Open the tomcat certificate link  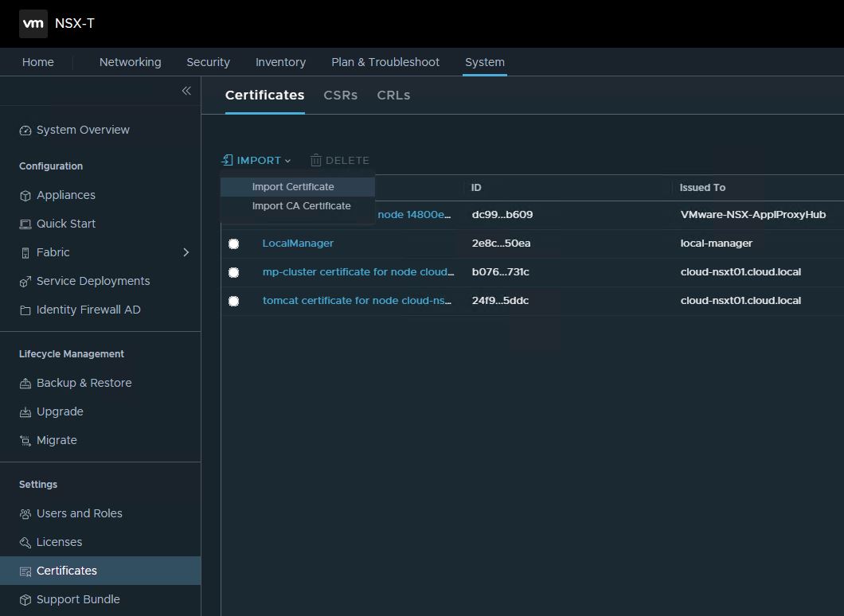coord(357,301)
